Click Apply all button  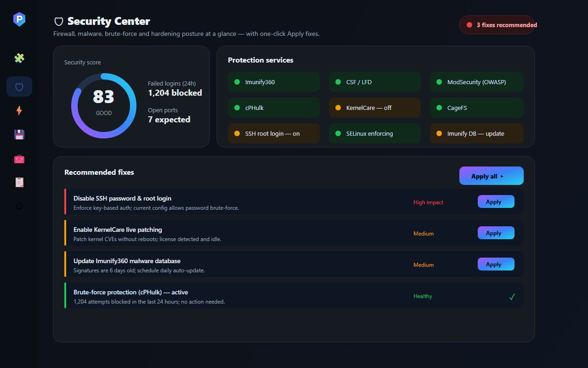coord(492,176)
